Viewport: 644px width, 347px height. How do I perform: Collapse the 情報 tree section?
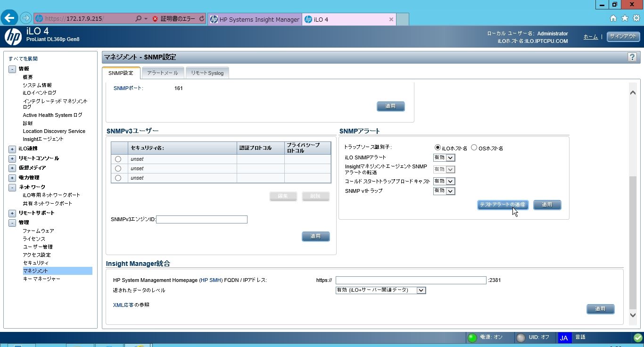point(12,69)
